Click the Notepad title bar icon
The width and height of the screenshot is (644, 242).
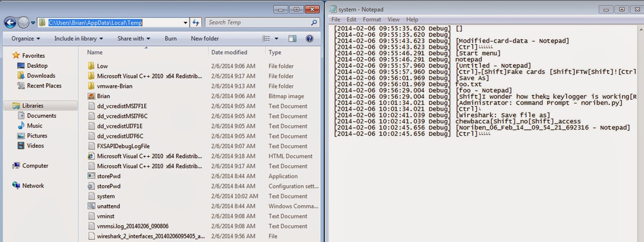point(333,9)
